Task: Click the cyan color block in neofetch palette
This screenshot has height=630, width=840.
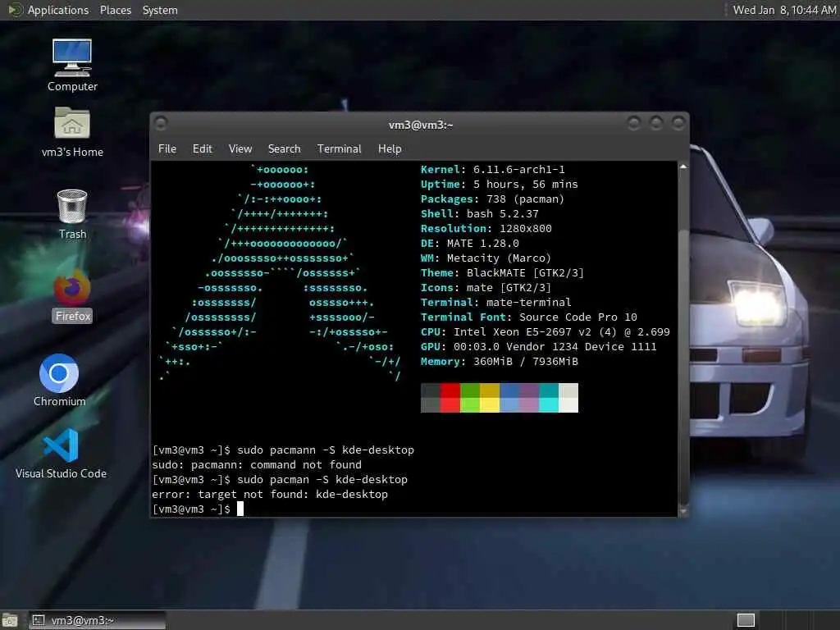Action: [549, 398]
